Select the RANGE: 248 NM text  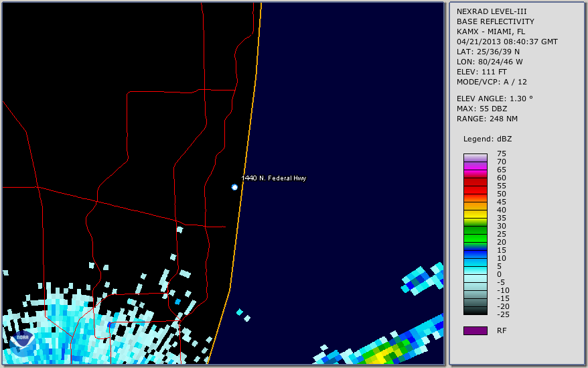tap(487, 119)
